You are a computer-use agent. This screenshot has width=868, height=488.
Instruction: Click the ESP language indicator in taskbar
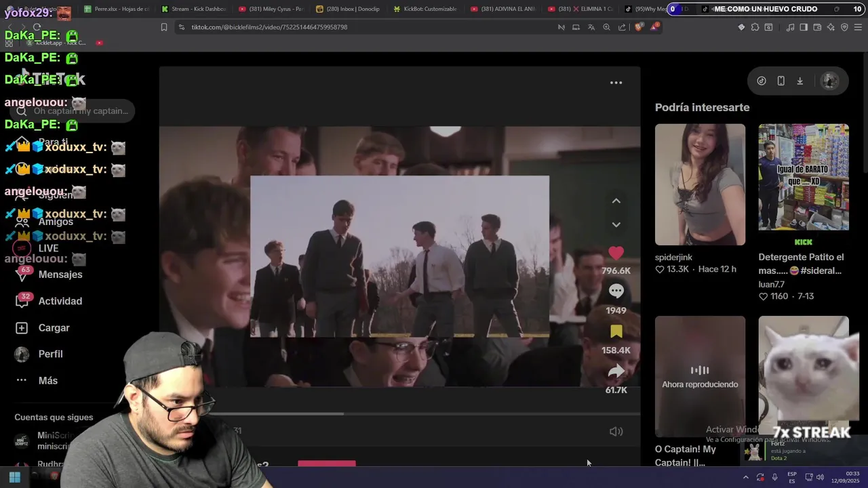click(x=791, y=477)
